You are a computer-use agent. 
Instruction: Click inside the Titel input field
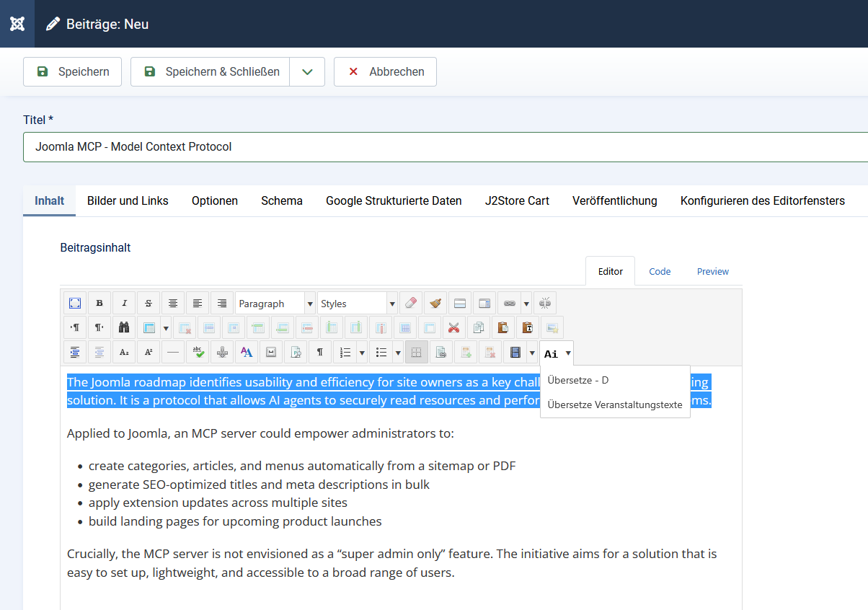288,146
